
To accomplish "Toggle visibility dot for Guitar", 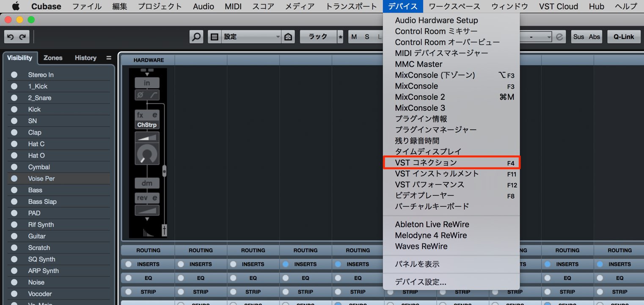I will pos(14,236).
